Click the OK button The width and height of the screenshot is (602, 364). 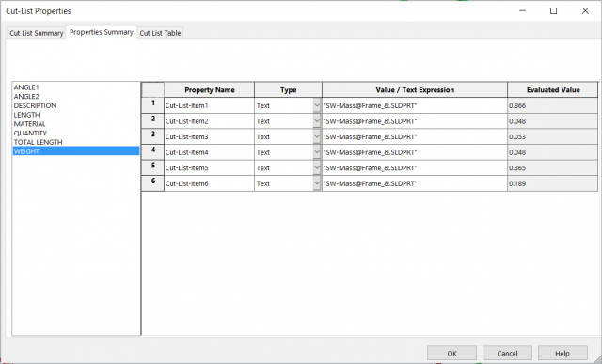[451, 354]
